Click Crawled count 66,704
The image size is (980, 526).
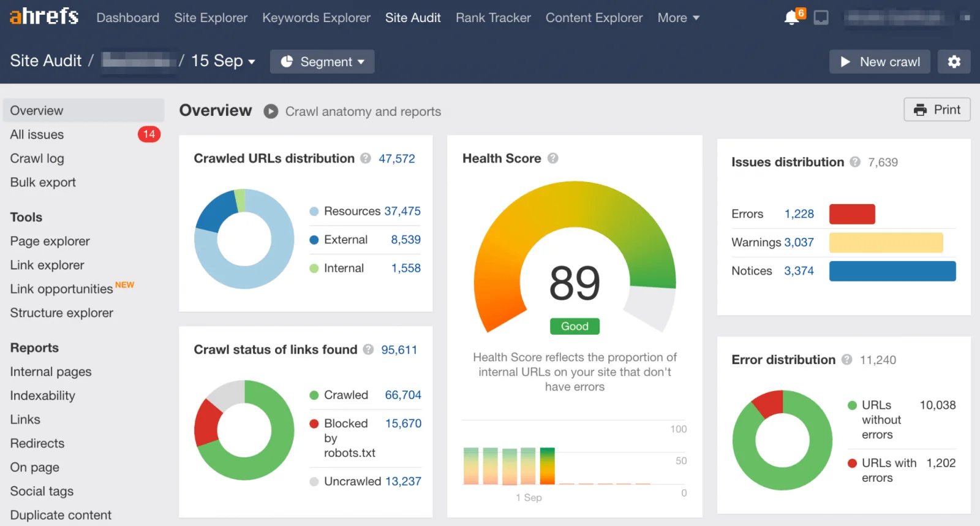click(403, 395)
